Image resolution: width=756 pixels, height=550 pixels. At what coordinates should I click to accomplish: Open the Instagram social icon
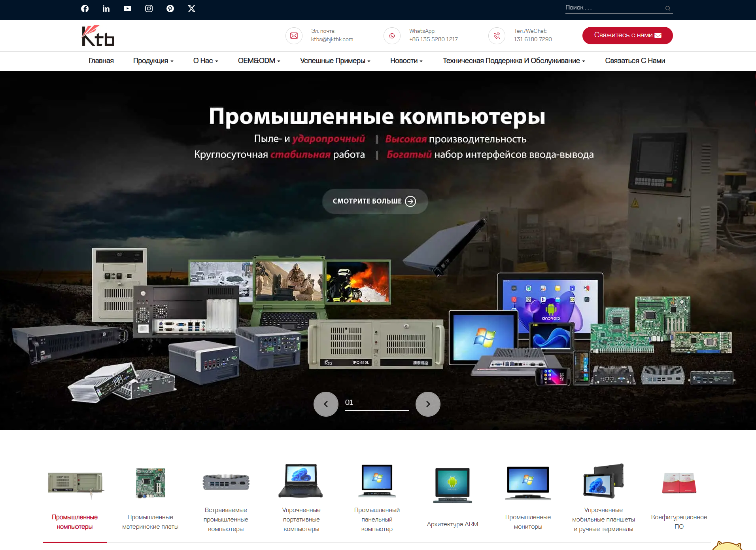pyautogui.click(x=149, y=9)
